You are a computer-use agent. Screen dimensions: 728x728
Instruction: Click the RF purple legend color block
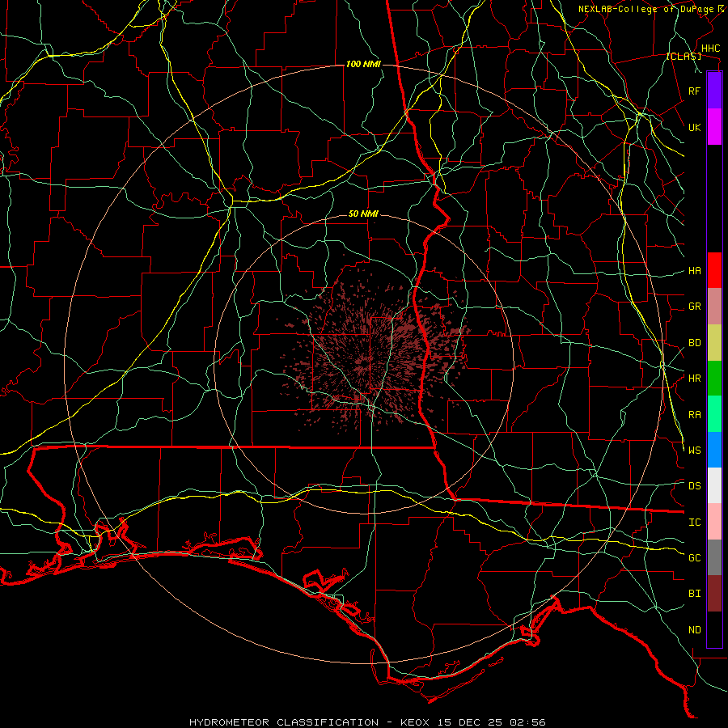tap(714, 91)
